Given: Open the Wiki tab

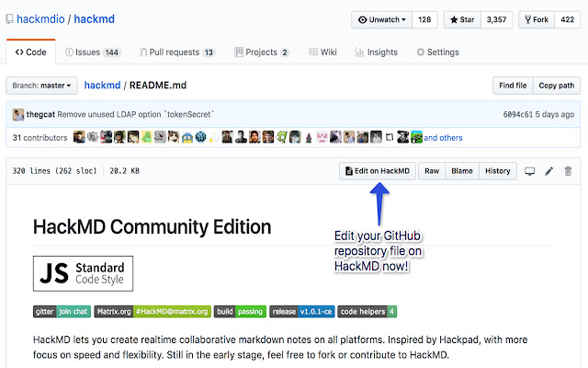Looking at the screenshot, I should click(322, 52).
